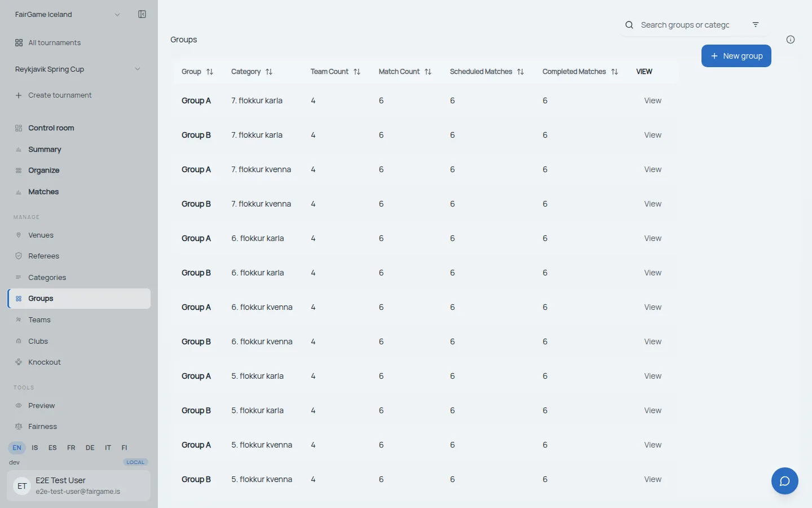View Group A of 5. flokkur kvenna
Viewport: 812px width, 508px height.
pos(652,445)
